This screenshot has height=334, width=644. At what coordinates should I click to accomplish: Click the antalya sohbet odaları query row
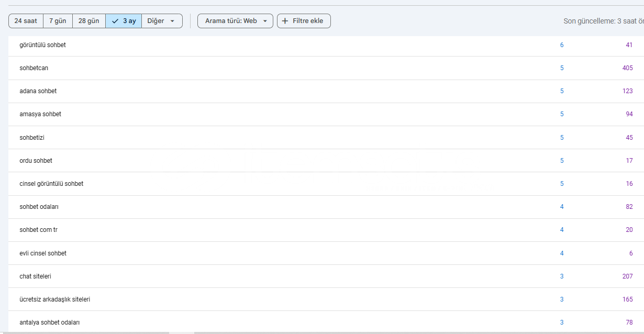326,321
